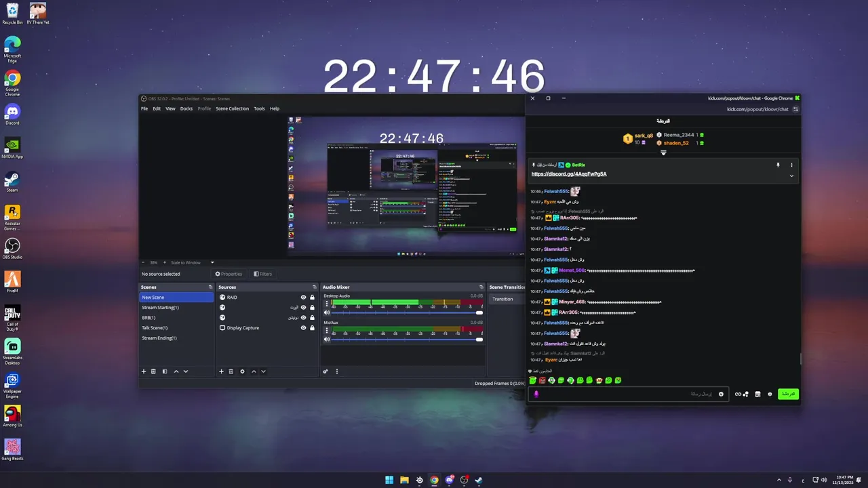
Task: Open File menu in OBS
Action: 144,108
